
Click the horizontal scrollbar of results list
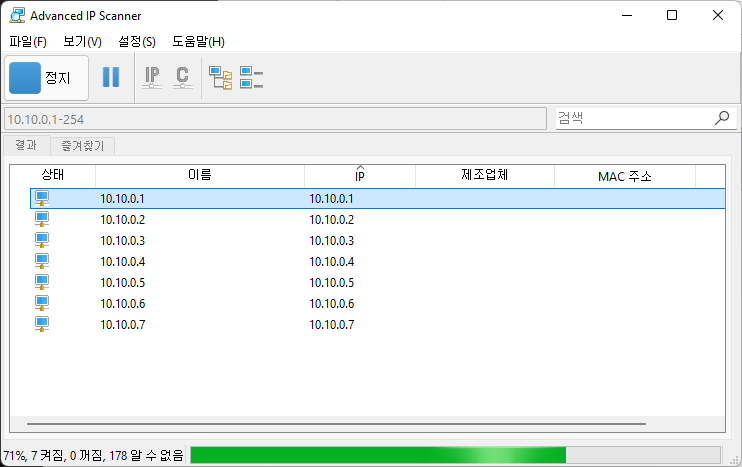[336, 423]
